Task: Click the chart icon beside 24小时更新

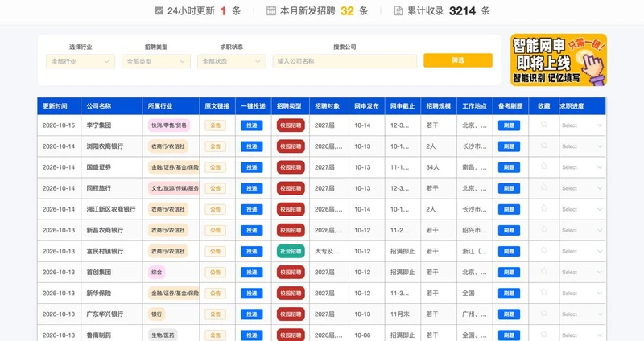Action: 159,11
